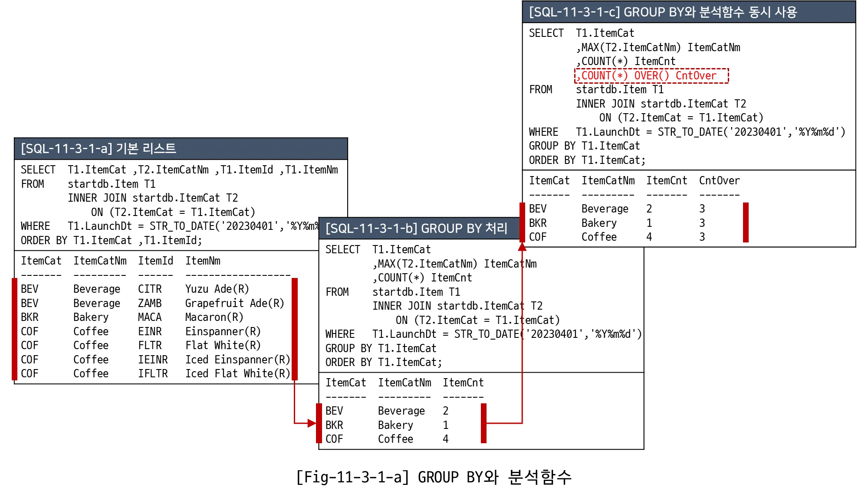This screenshot has width=868, height=497.
Task: Click the CntOver column header
Action: point(719,180)
